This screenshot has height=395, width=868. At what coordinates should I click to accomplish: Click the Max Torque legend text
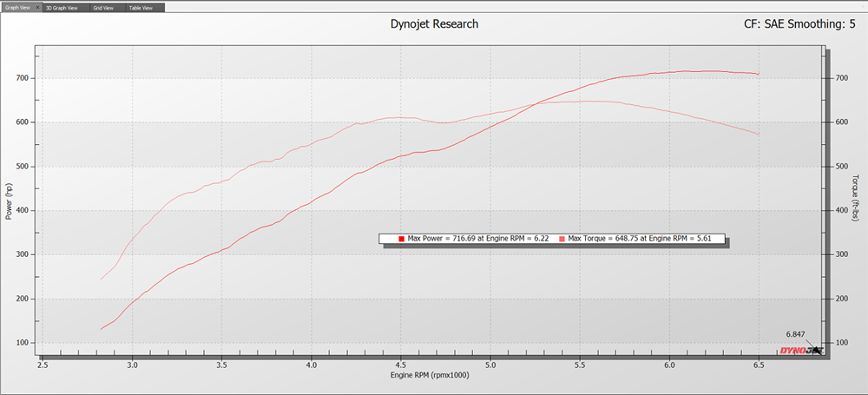click(x=642, y=239)
